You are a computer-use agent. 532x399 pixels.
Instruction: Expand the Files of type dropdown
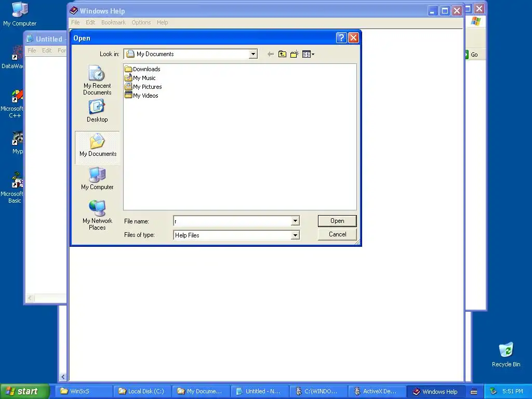click(295, 235)
